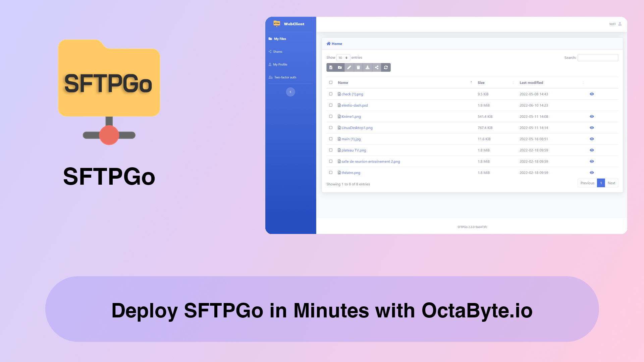This screenshot has width=644, height=362.
Task: Toggle preview for Knime1.png file
Action: (x=592, y=116)
